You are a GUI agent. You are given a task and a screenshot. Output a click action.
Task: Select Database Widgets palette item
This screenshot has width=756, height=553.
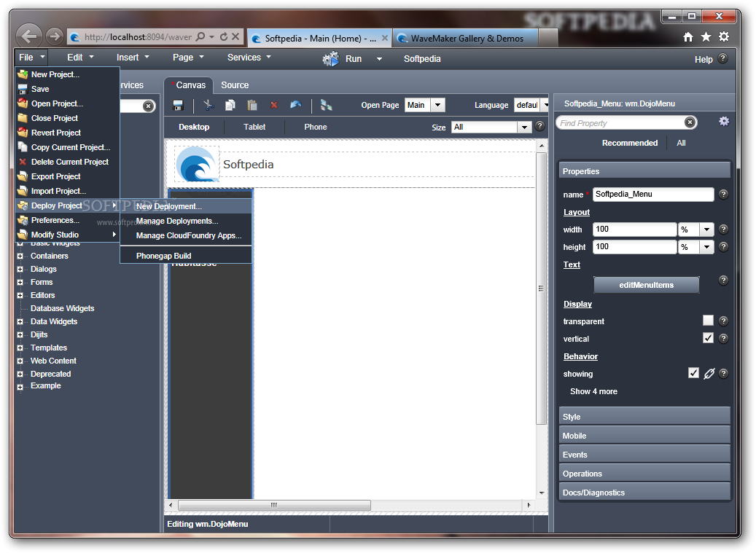coord(62,308)
